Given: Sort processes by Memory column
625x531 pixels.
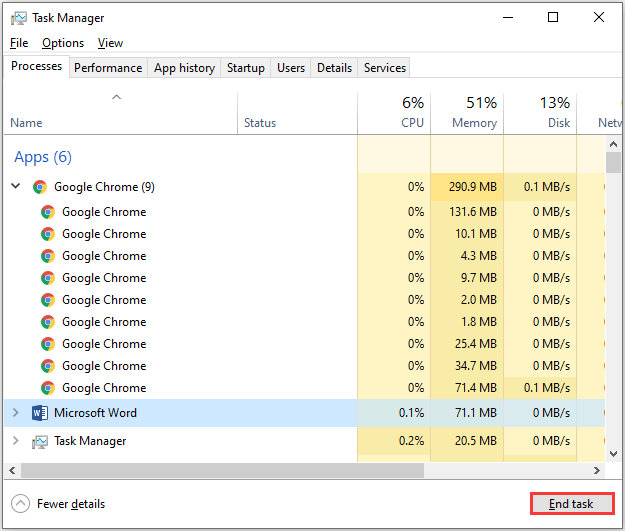Looking at the screenshot, I should click(x=467, y=114).
